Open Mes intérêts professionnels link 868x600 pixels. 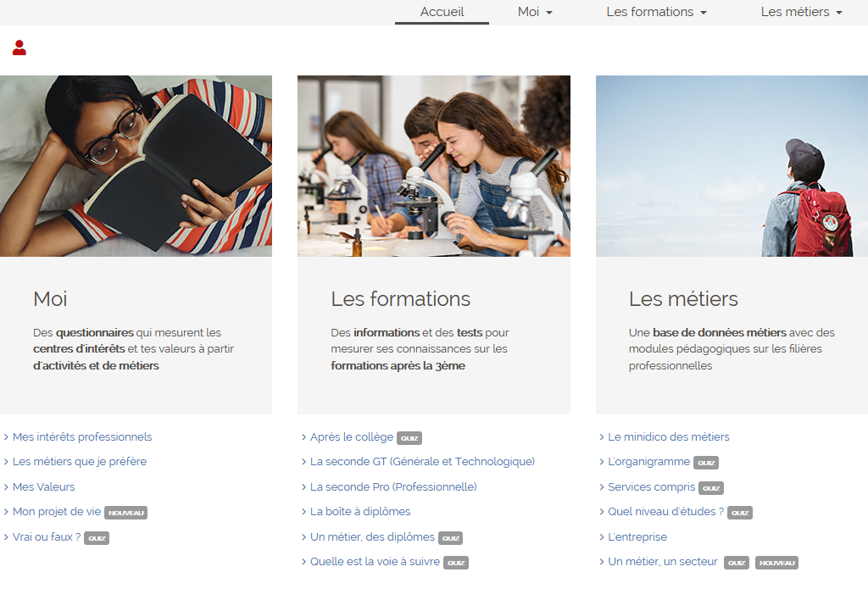click(82, 436)
